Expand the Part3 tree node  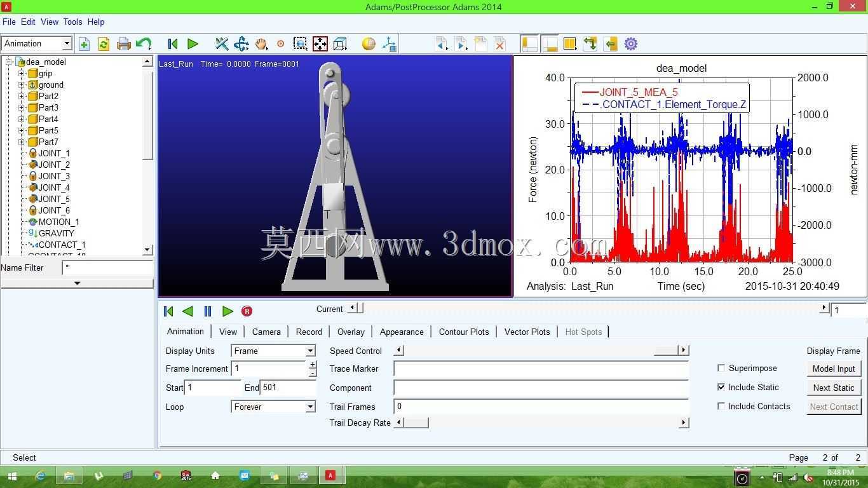coord(22,107)
